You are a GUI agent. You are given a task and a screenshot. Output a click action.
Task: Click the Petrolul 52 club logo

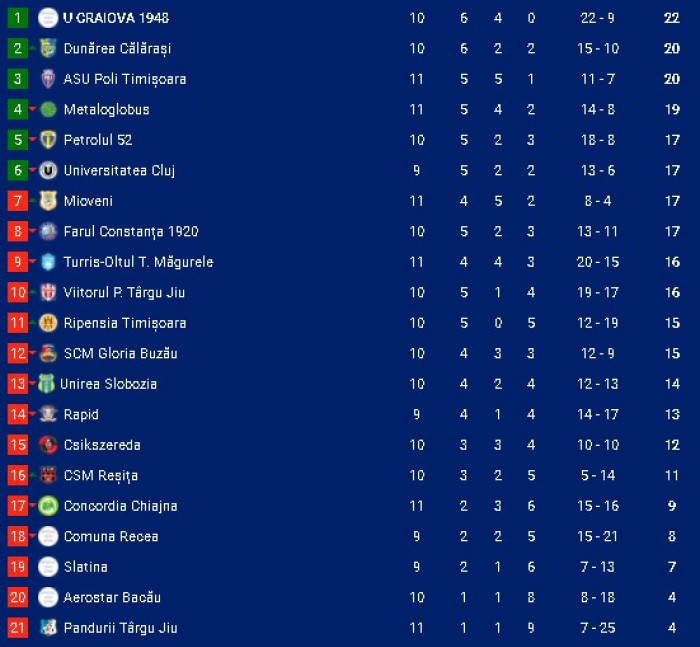pos(48,140)
